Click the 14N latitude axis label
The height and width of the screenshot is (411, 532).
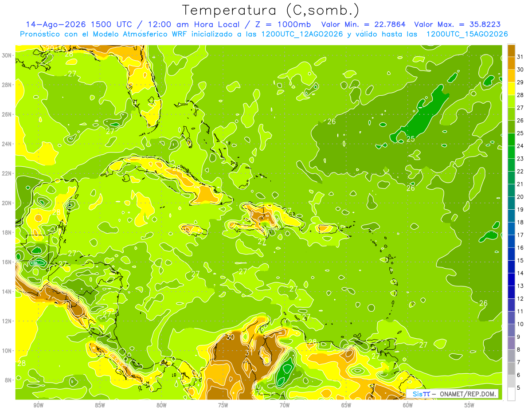(x=7, y=291)
